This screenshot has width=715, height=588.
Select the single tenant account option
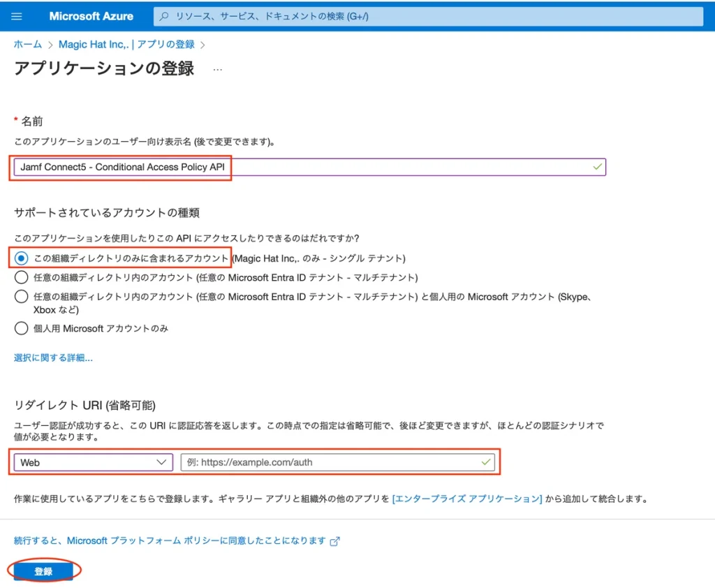pyautogui.click(x=22, y=258)
